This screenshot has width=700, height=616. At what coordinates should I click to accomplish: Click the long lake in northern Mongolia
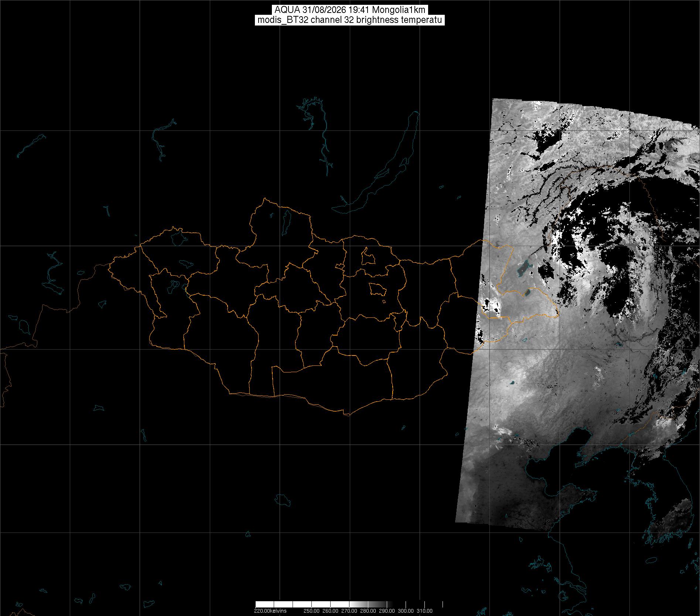pos(286,220)
